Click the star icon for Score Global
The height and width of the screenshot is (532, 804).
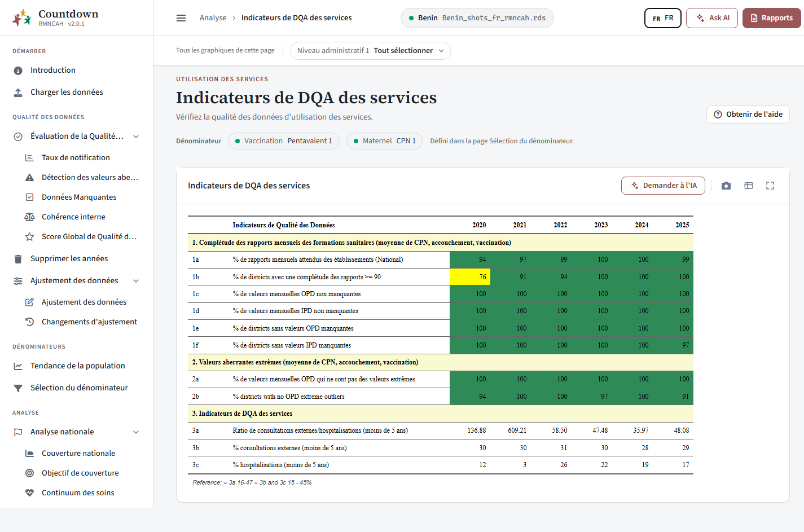pyautogui.click(x=29, y=237)
